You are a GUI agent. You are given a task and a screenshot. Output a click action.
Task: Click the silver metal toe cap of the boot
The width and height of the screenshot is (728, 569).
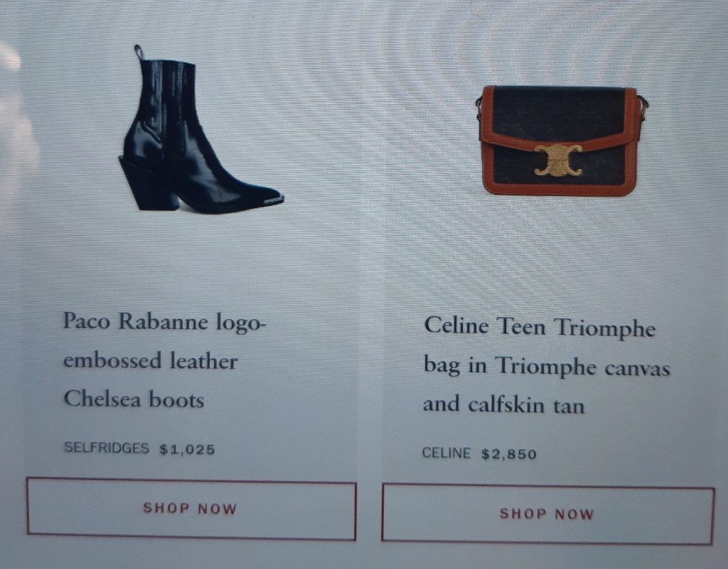pos(274,200)
